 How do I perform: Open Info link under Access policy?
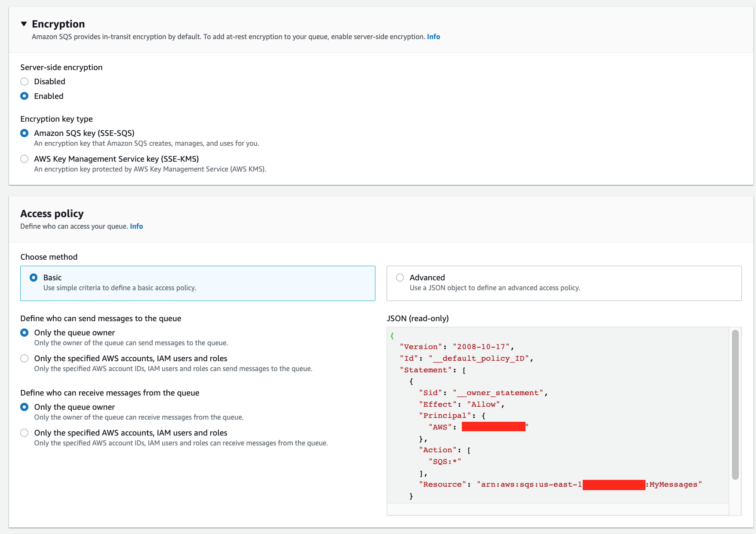136,227
